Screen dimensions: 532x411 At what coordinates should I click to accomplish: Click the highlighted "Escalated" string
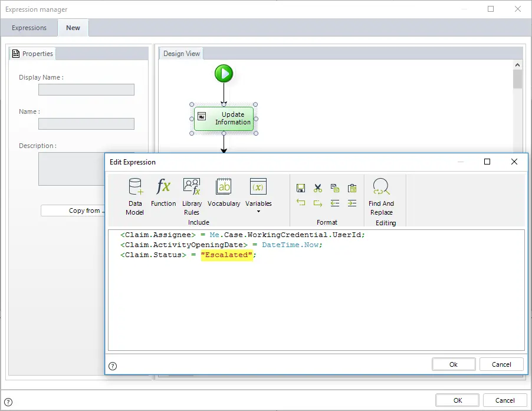[226, 255]
